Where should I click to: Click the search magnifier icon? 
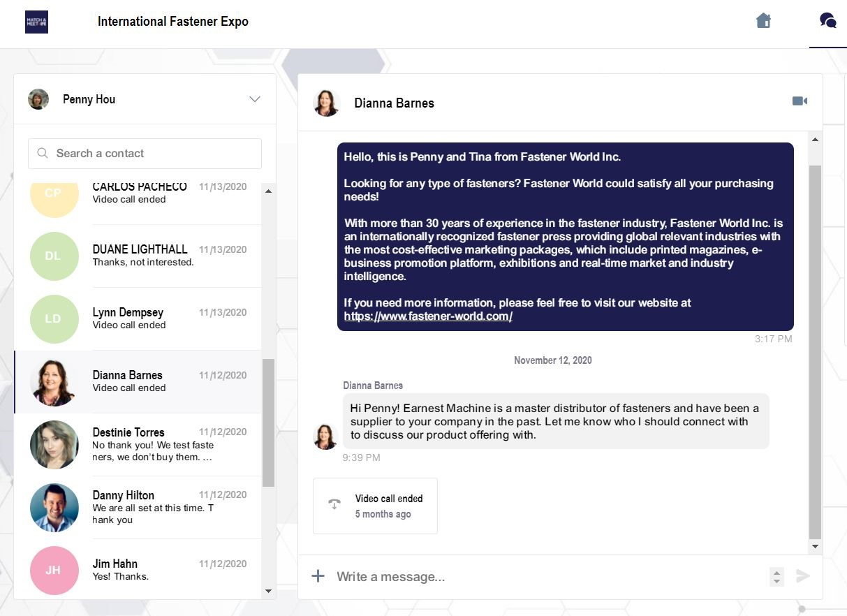point(43,153)
